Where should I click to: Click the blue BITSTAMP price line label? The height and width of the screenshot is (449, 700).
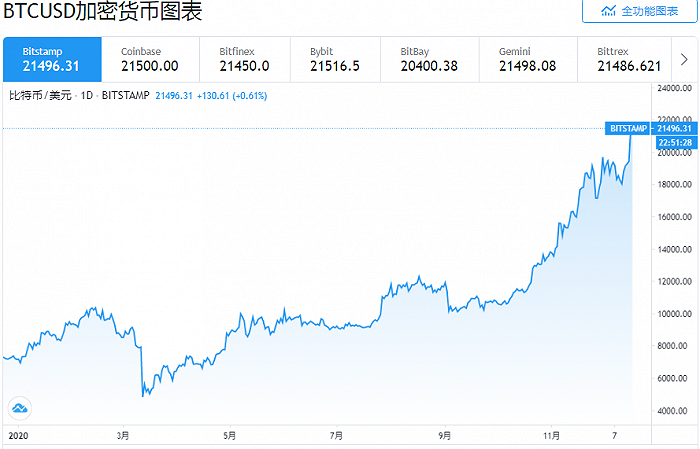(628, 128)
